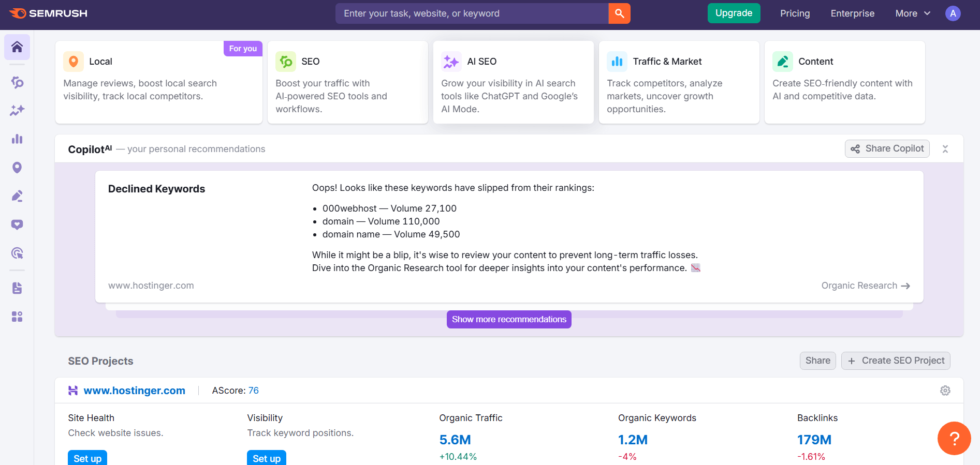Viewport: 980px width, 465px height.
Task: Open the advertising cursor-target sidebar icon
Action: click(x=17, y=253)
